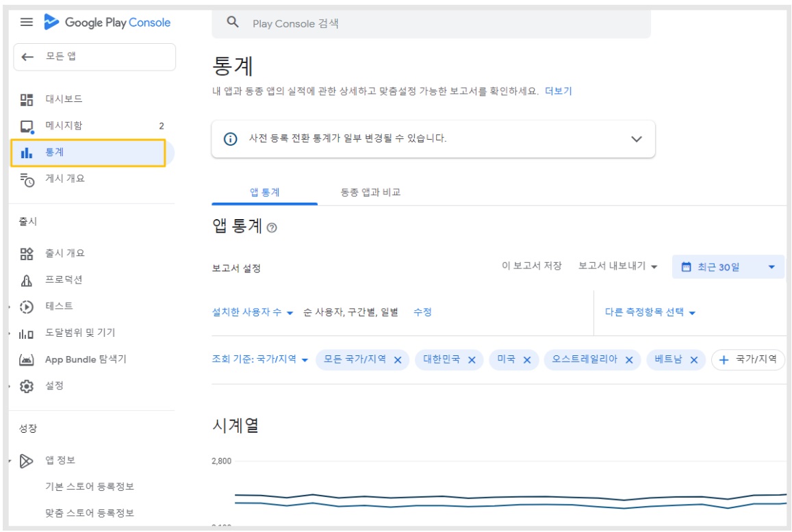Image resolution: width=792 pixels, height=532 pixels.
Task: Click the search magnifier icon
Action: pos(232,22)
